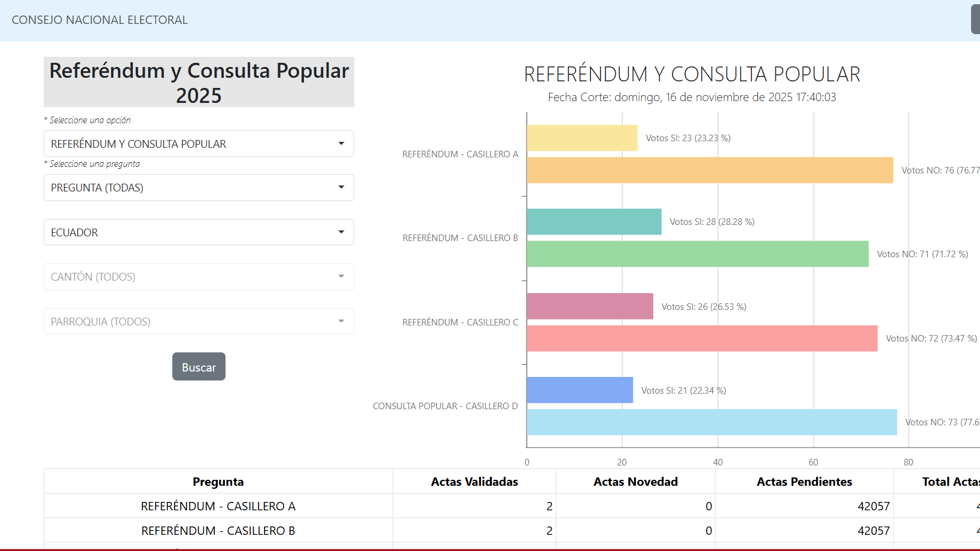
Task: Select the blue Casillero D Votos SI bar
Action: tap(579, 390)
